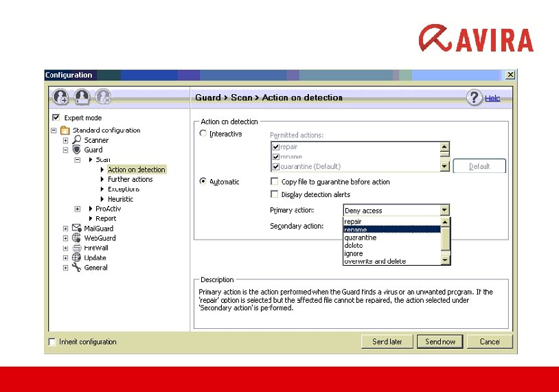Select ProActiv tree item
The width and height of the screenshot is (559, 392).
pos(108,209)
